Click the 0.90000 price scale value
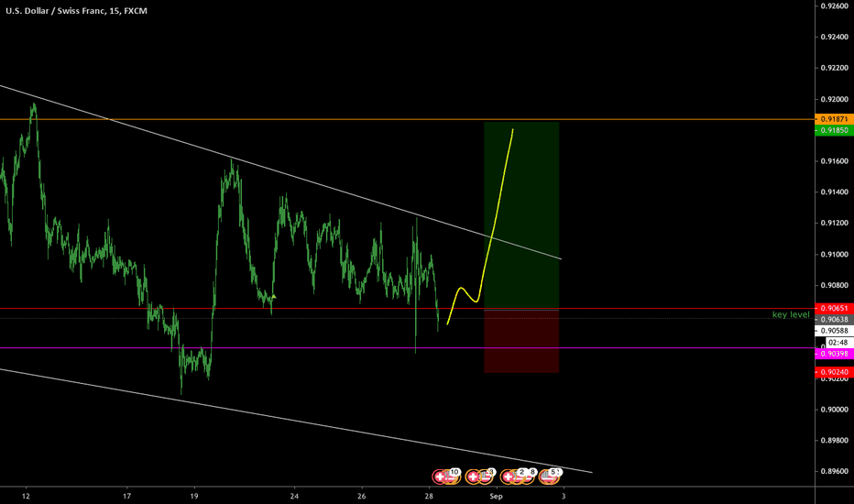This screenshot has width=854, height=504. [835, 410]
